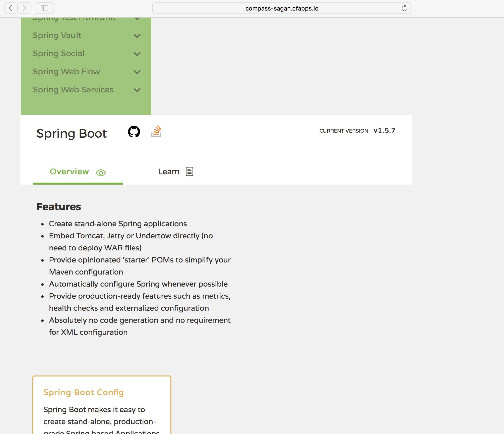Image resolution: width=504 pixels, height=434 pixels.
Task: Click the Spring Boot title heading
Action: (x=72, y=133)
